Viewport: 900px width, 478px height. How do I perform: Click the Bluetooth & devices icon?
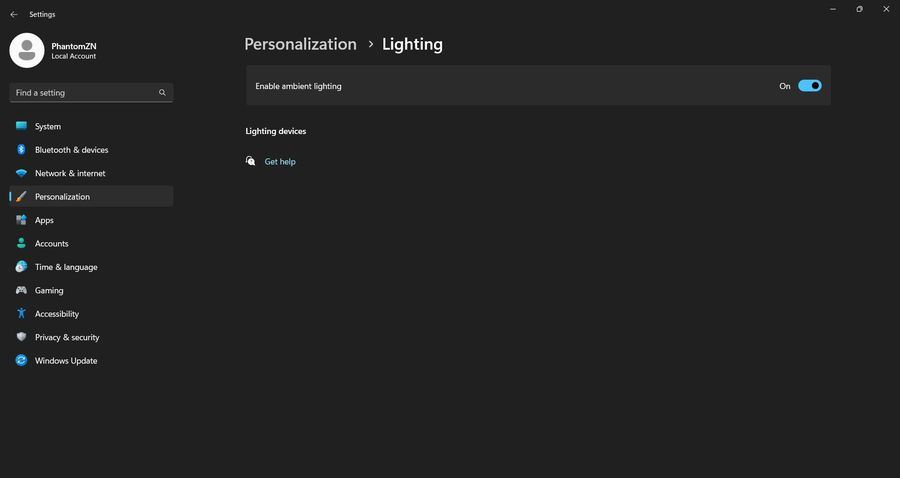(x=21, y=150)
